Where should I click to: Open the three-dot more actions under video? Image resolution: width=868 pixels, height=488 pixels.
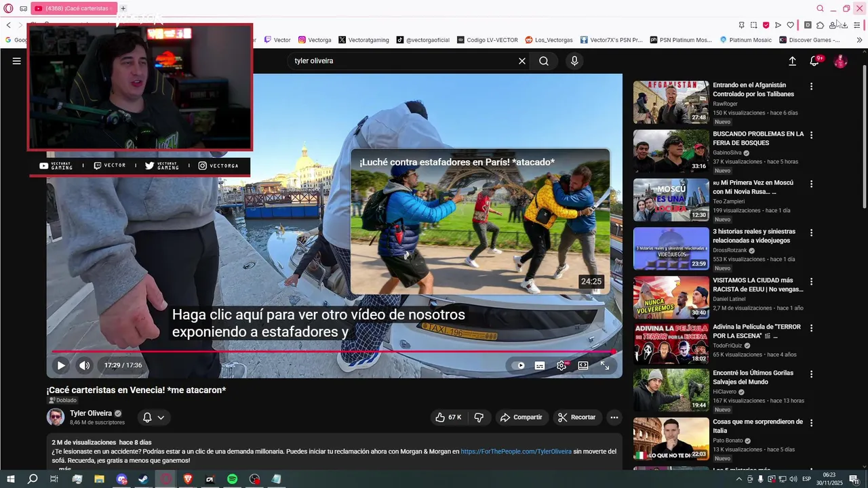(x=614, y=418)
